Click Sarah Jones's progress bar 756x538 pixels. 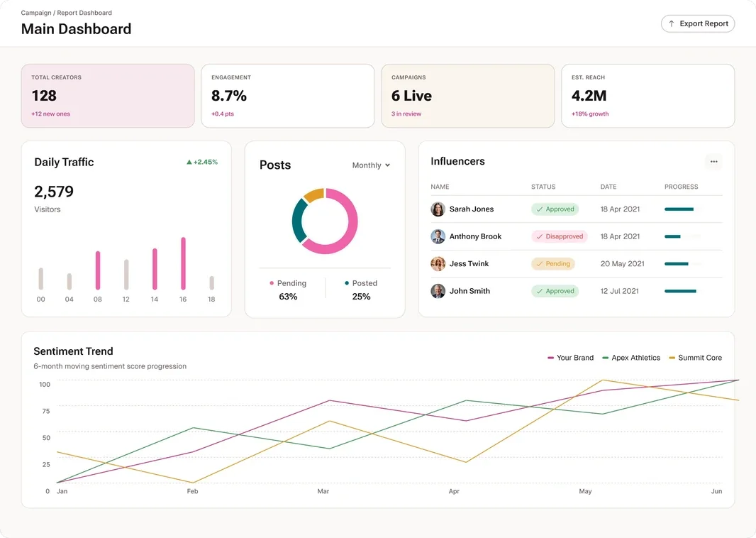(684, 209)
